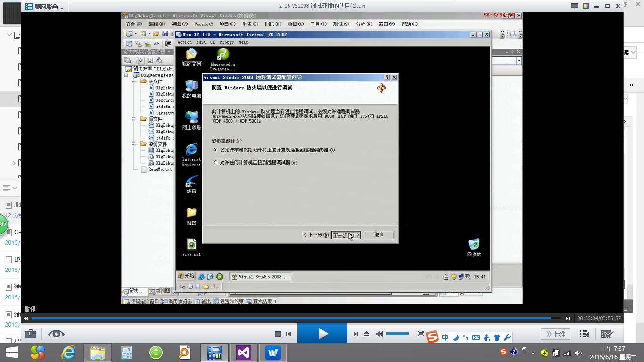The height and width of the screenshot is (362, 644).
Task: Click the player's large Play button
Action: (x=322, y=334)
